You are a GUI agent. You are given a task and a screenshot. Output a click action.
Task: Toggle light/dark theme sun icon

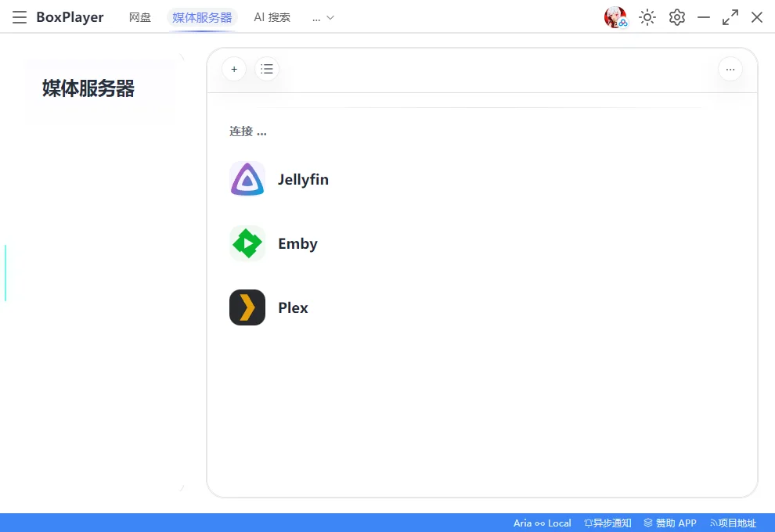point(647,17)
